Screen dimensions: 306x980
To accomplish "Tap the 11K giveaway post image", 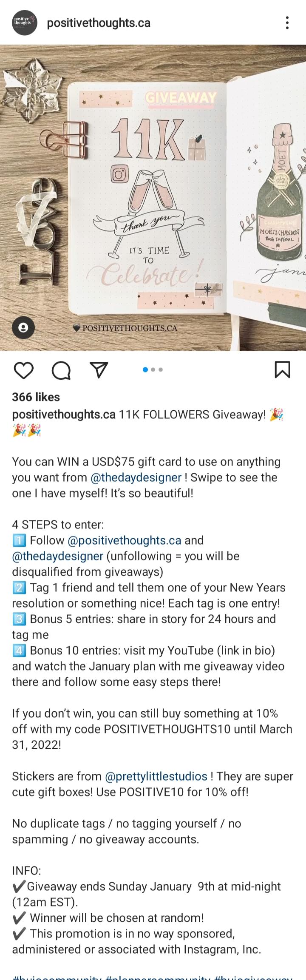I will (153, 198).
